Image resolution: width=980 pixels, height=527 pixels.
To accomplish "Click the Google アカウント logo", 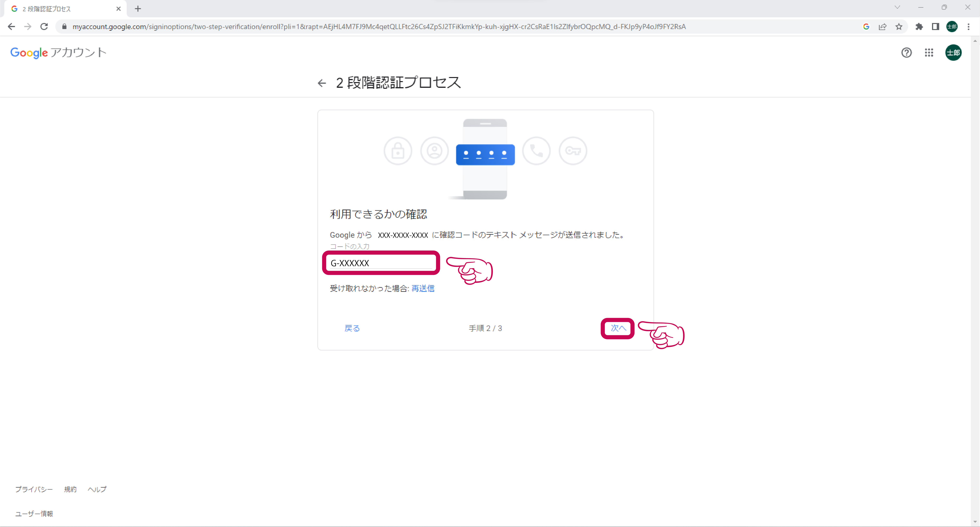I will (x=58, y=53).
